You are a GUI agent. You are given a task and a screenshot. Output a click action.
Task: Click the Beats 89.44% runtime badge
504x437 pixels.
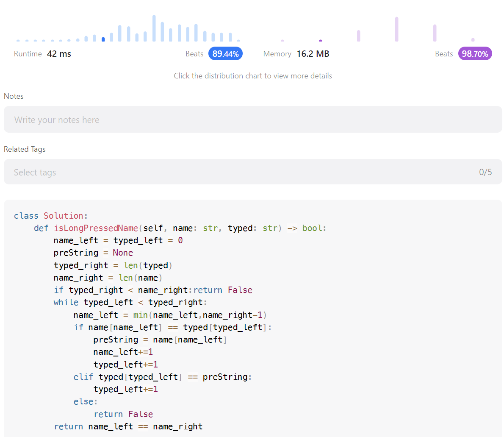click(x=225, y=53)
